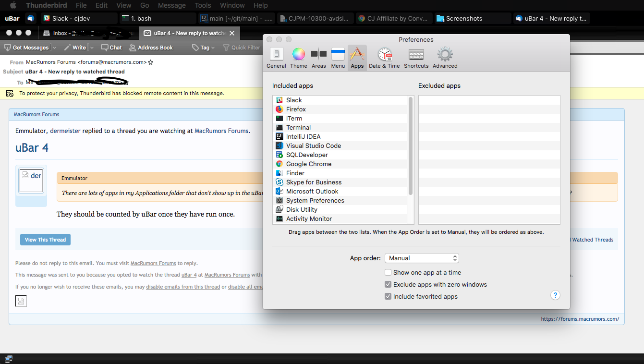Viewport: 644px width, 364px height.
Task: Switch to 1. bash window in uBar
Action: [x=158, y=18]
